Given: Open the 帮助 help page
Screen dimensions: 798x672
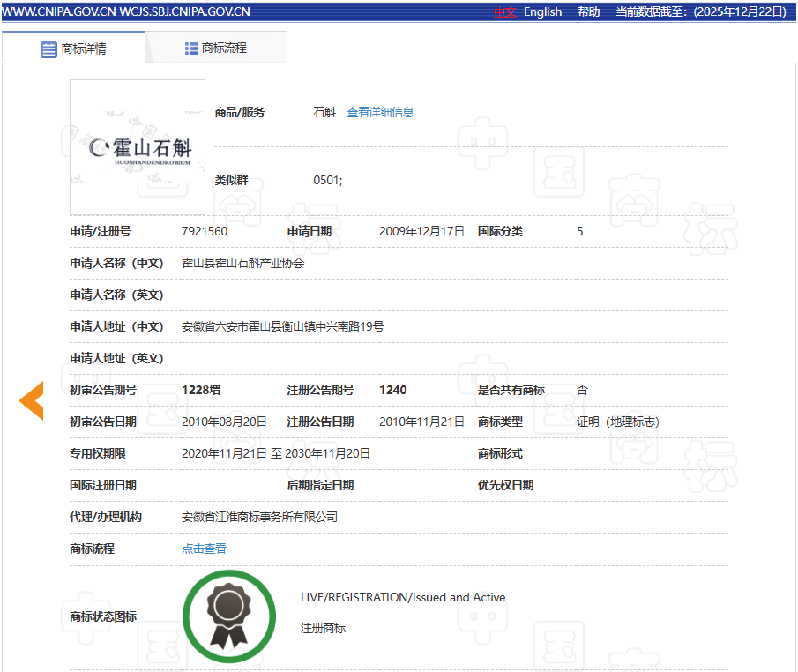Looking at the screenshot, I should 588,11.
